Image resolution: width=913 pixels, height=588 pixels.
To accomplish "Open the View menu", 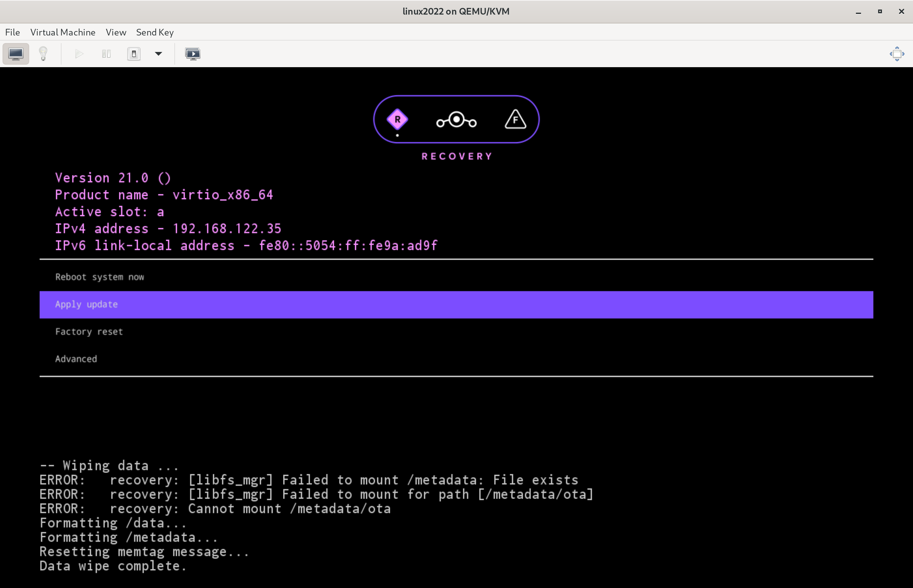I will 116,32.
